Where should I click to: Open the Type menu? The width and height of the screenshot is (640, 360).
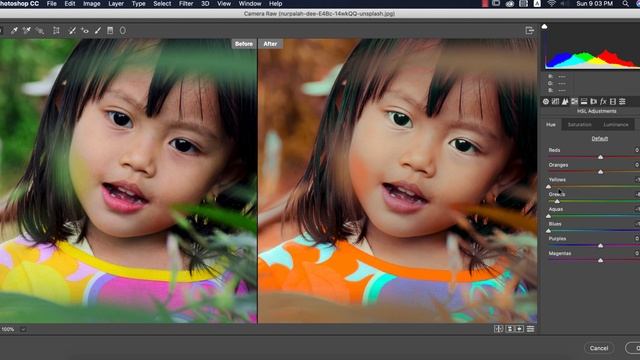pos(138,4)
